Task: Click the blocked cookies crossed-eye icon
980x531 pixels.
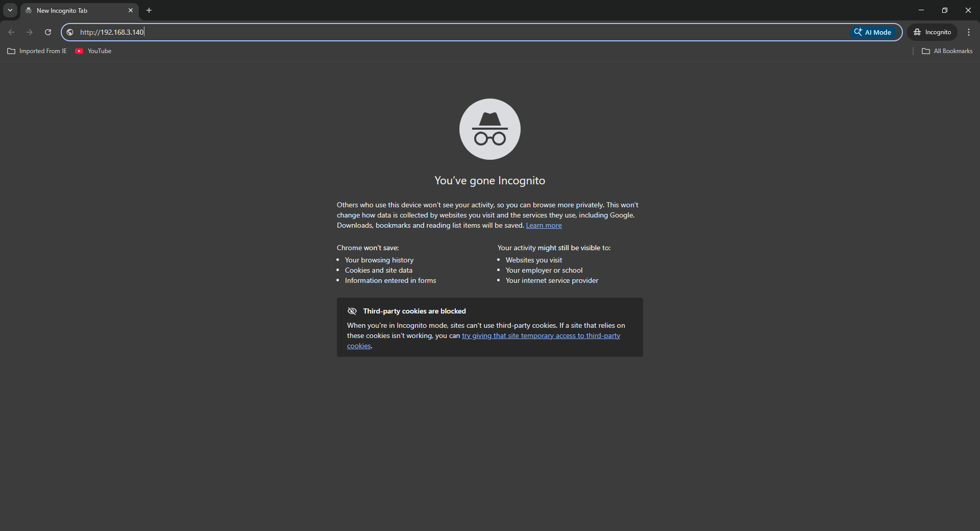Action: (x=352, y=311)
